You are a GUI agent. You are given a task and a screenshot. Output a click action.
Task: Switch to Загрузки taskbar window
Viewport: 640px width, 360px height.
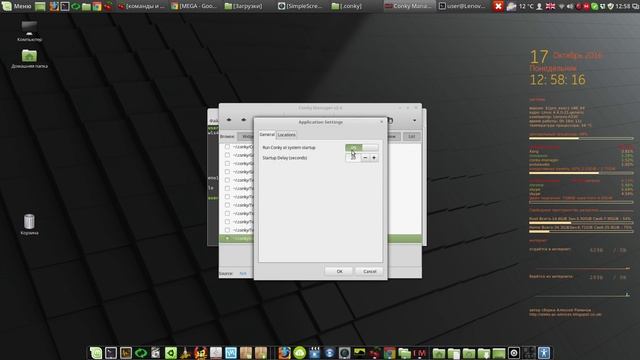[244, 6]
